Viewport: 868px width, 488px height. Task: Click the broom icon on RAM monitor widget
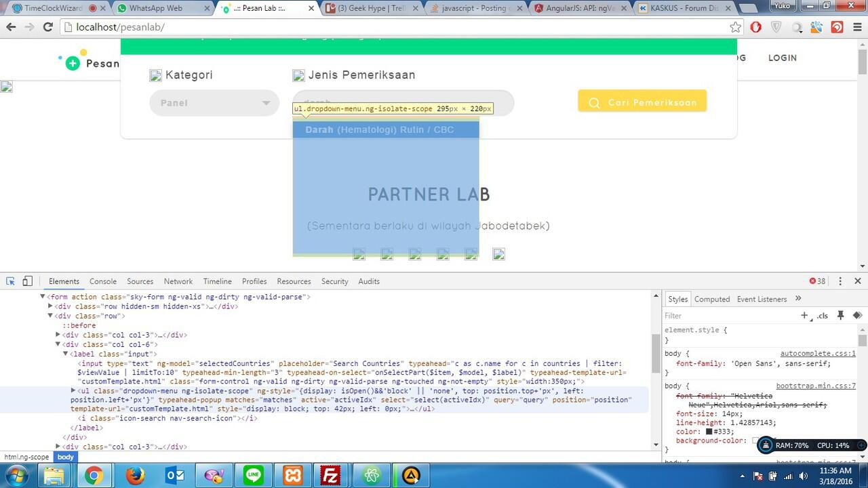(766, 445)
